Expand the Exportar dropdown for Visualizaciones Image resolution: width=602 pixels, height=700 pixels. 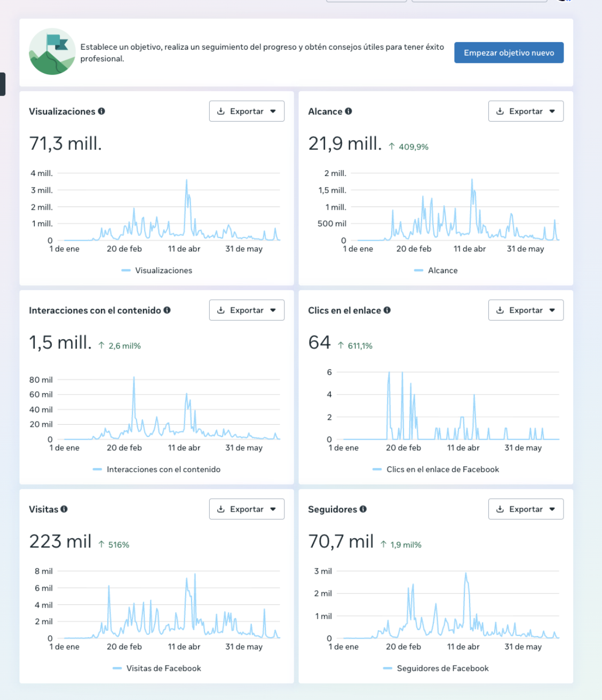pyautogui.click(x=247, y=112)
